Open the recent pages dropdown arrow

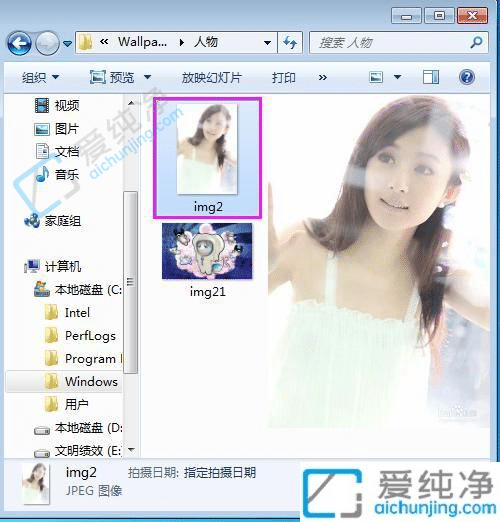tap(68, 43)
